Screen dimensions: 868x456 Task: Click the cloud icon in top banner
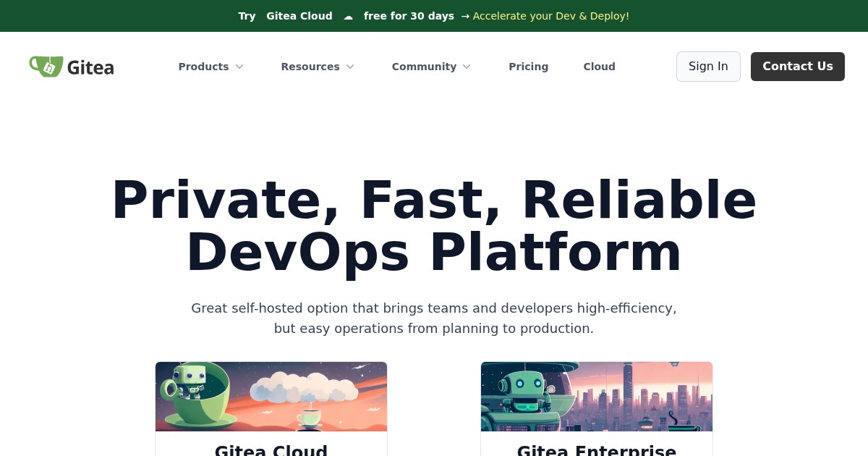[348, 16]
